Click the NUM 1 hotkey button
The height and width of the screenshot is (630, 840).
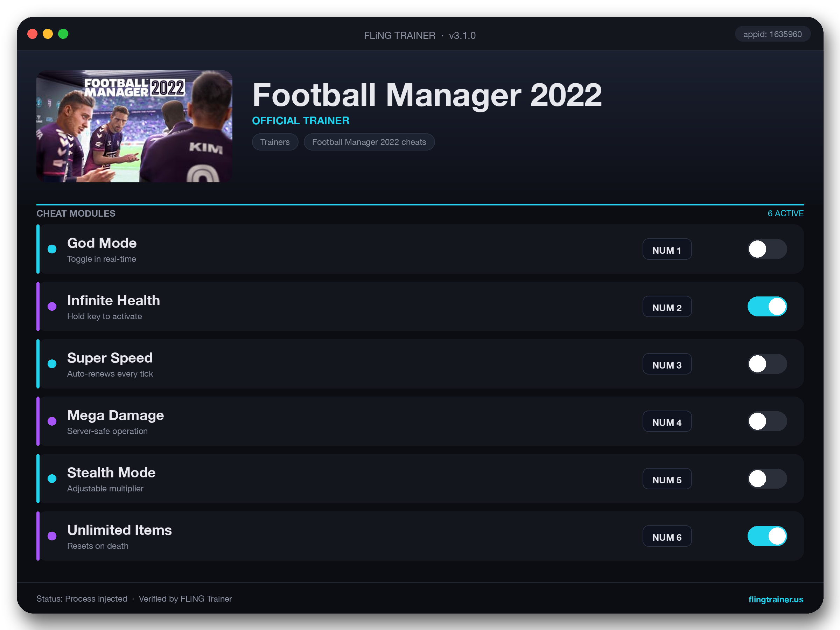tap(667, 249)
